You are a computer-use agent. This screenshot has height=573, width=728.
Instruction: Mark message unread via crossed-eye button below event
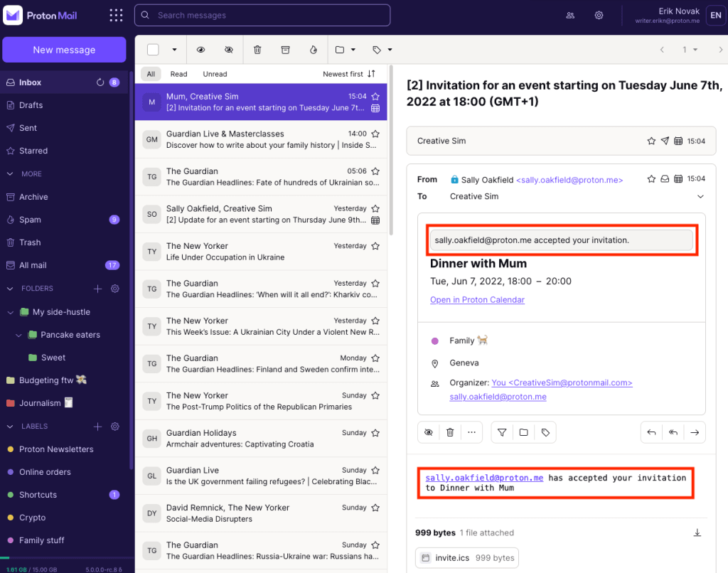tap(429, 432)
